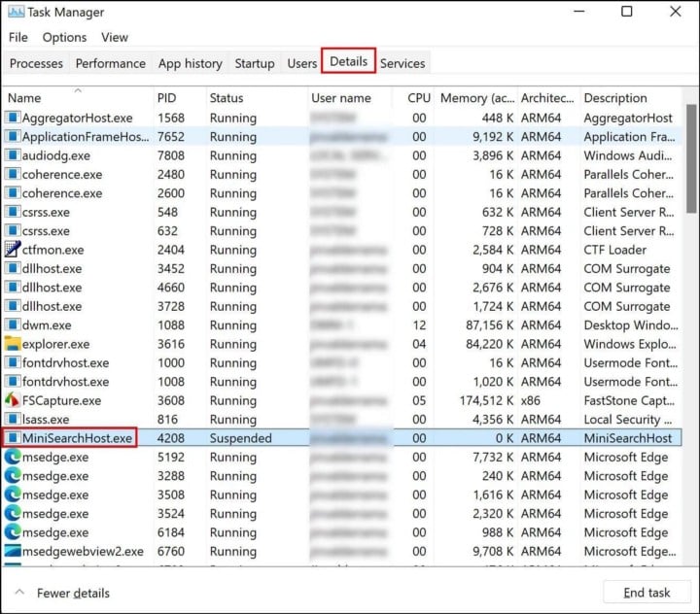Select the Windows Explo... description cell
The height and width of the screenshot is (614, 700).
(629, 344)
